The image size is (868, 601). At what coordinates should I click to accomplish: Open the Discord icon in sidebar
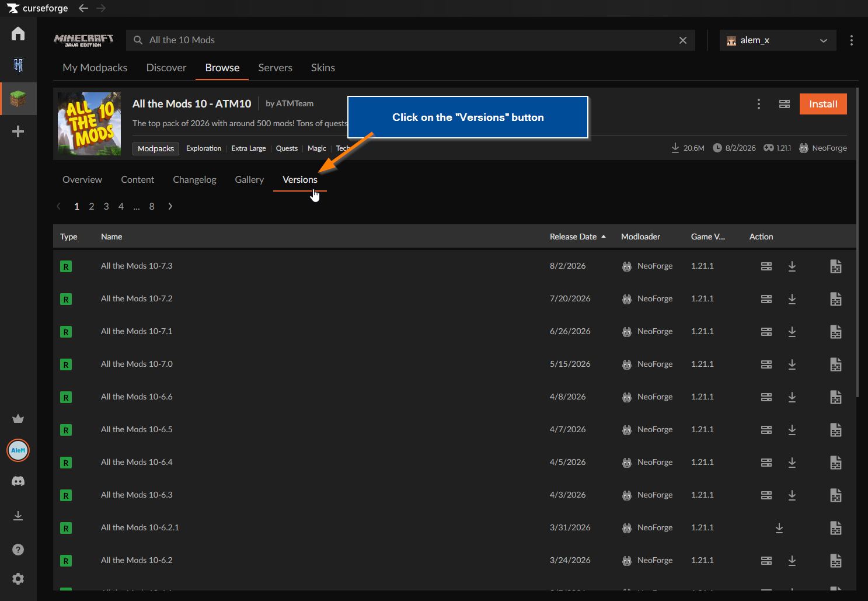click(x=18, y=481)
